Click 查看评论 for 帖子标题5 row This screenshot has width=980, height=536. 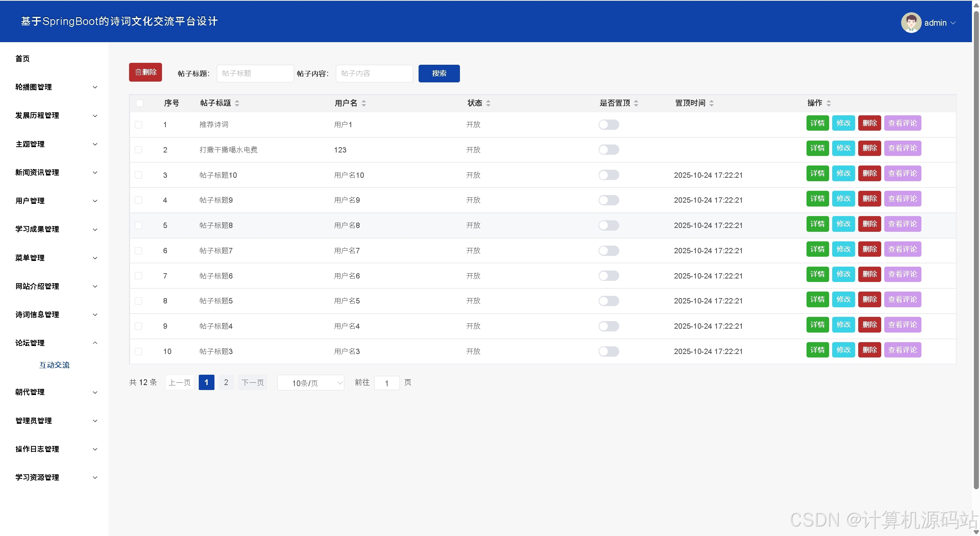click(x=903, y=299)
